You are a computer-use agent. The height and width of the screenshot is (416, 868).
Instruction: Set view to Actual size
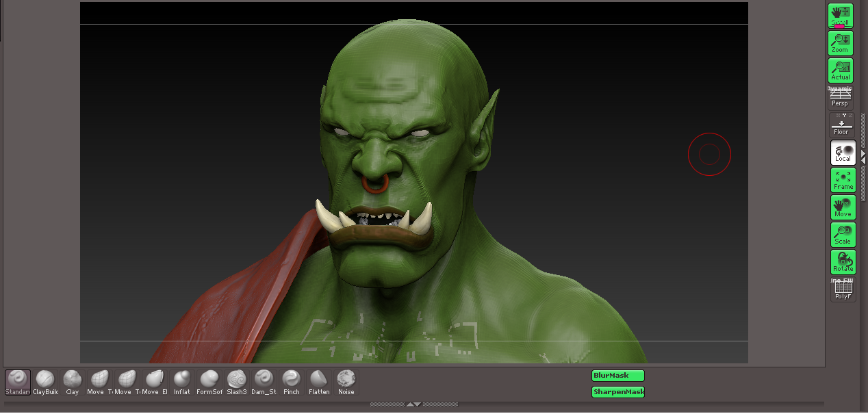[841, 70]
